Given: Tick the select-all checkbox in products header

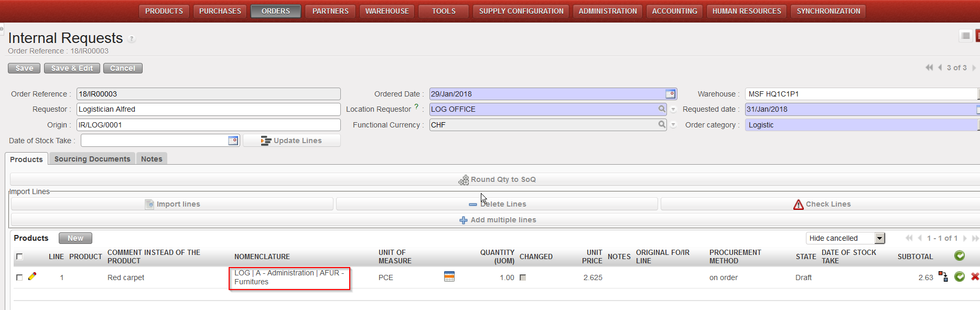Looking at the screenshot, I should point(19,256).
